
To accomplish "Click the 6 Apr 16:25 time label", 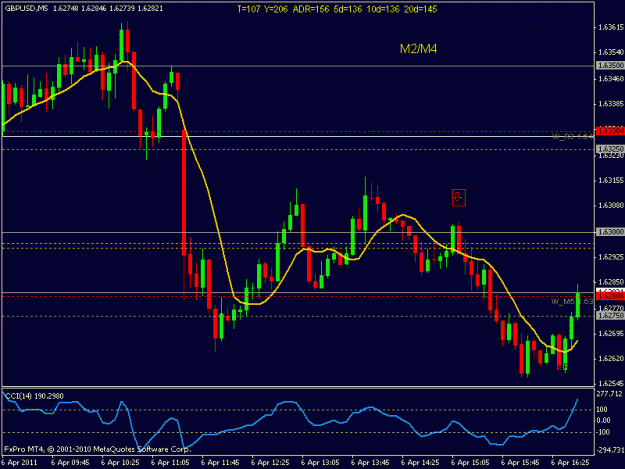I will click(570, 463).
